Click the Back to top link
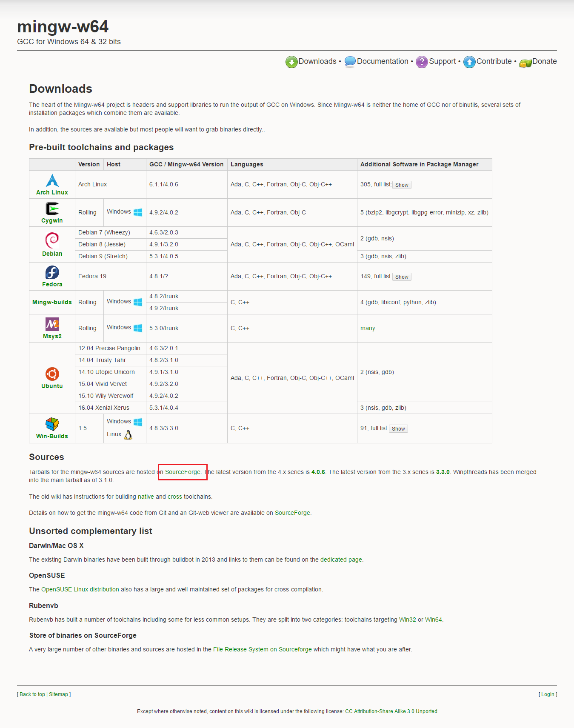Screen dimensions: 574x728 pos(32,694)
